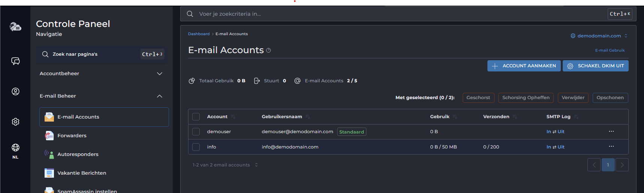Image resolution: width=644 pixels, height=193 pixels.
Task: Click the sort icon next to Gebruikersnaam column
Action: 308,117
